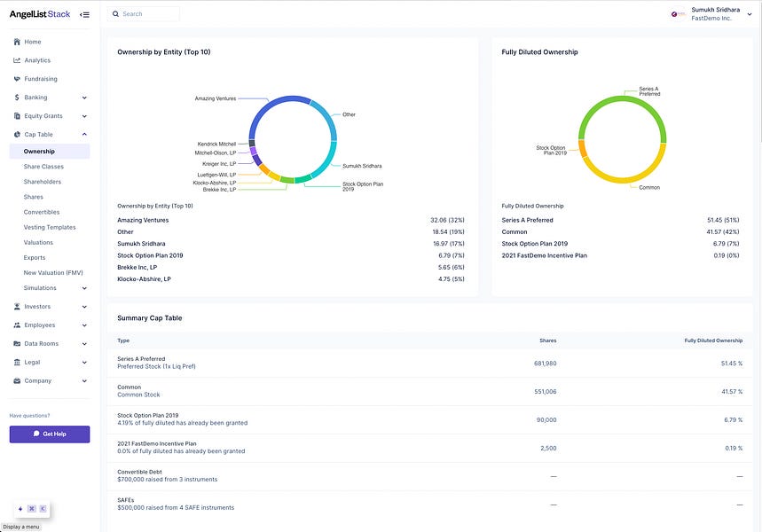Click the Cap Table pie chart icon
The width and height of the screenshot is (762, 532).
16,135
